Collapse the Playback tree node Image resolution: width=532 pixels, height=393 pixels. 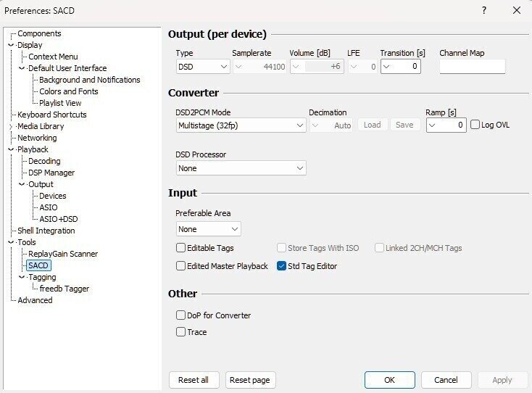(11, 149)
